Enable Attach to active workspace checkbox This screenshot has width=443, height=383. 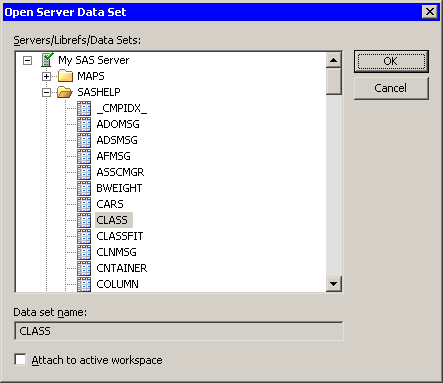pos(20,360)
